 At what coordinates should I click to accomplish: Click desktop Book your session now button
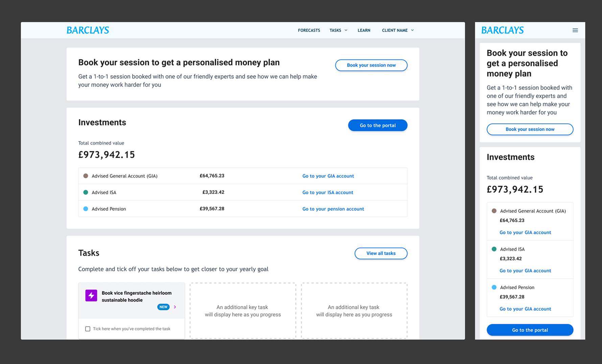371,65
